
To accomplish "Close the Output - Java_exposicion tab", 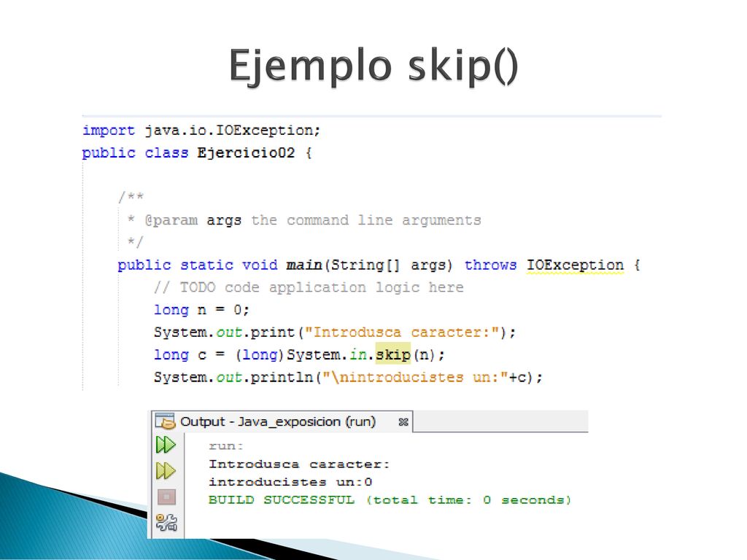I will [403, 422].
